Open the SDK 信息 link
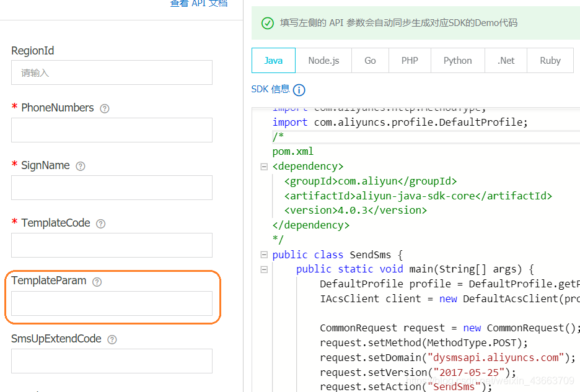This screenshot has width=580, height=392. tap(270, 89)
